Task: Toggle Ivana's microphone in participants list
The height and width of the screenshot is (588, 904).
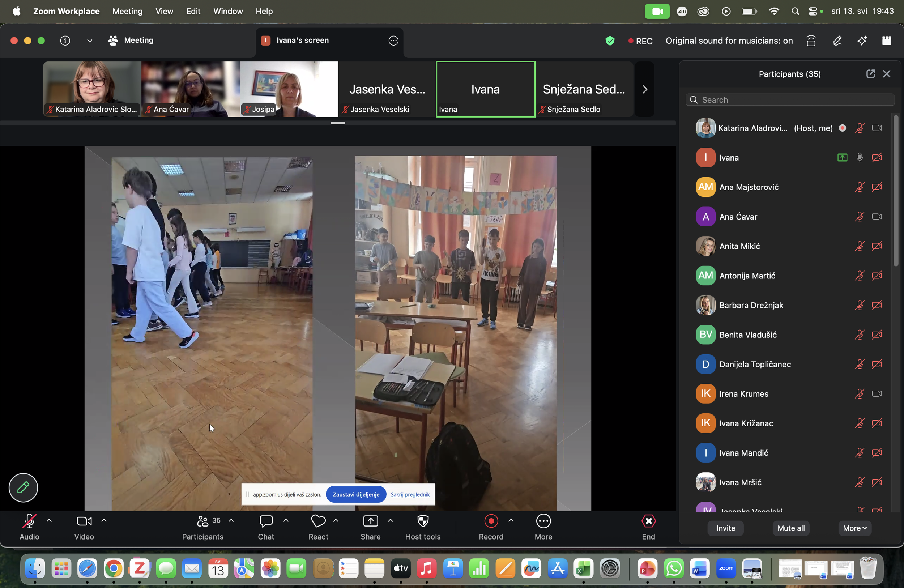Action: [859, 157]
